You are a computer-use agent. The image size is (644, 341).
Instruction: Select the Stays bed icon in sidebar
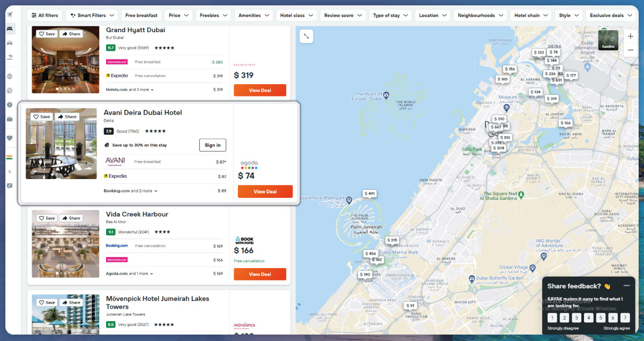[x=10, y=29]
